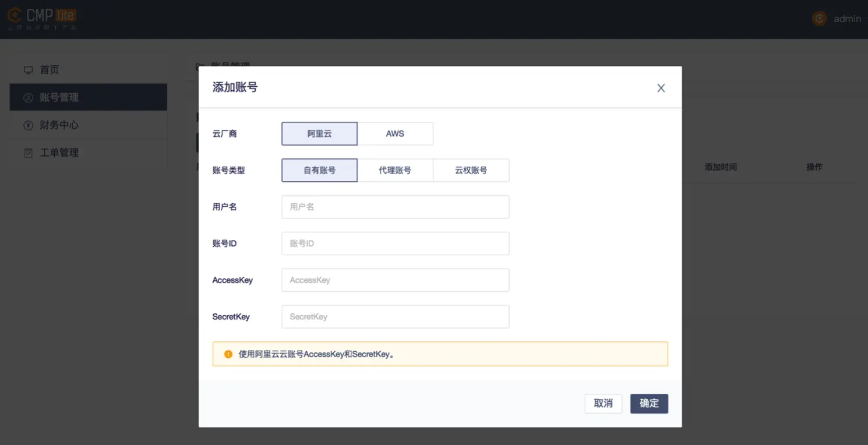This screenshot has height=445, width=868.
Task: Focus the AccessKey input field
Action: point(395,280)
